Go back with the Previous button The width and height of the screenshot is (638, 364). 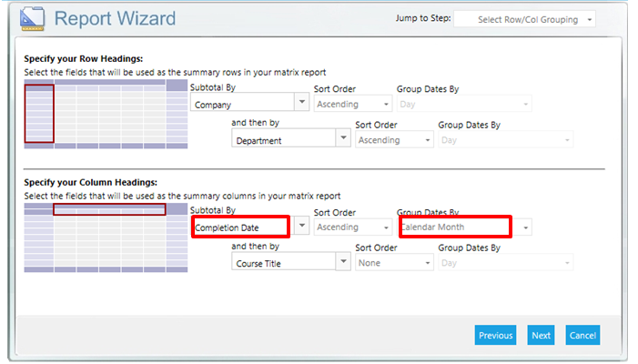(495, 335)
